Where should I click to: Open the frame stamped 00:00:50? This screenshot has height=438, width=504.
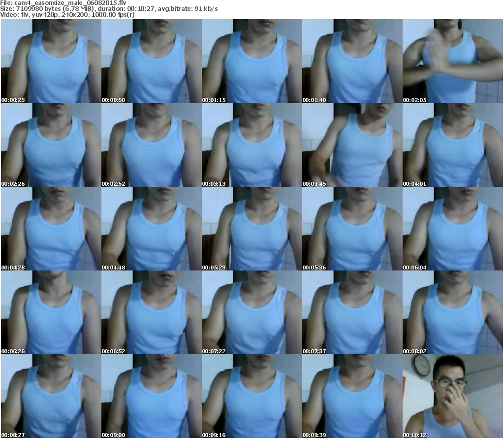pyautogui.click(x=152, y=61)
